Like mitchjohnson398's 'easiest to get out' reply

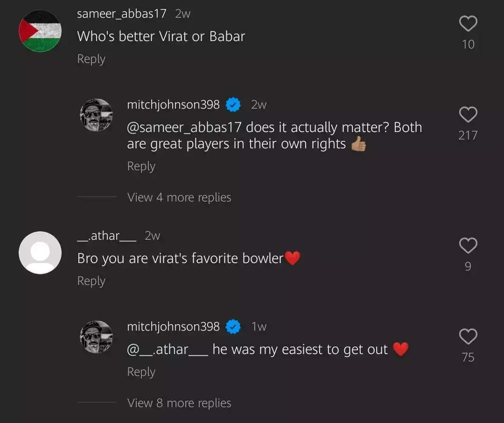pyautogui.click(x=468, y=336)
